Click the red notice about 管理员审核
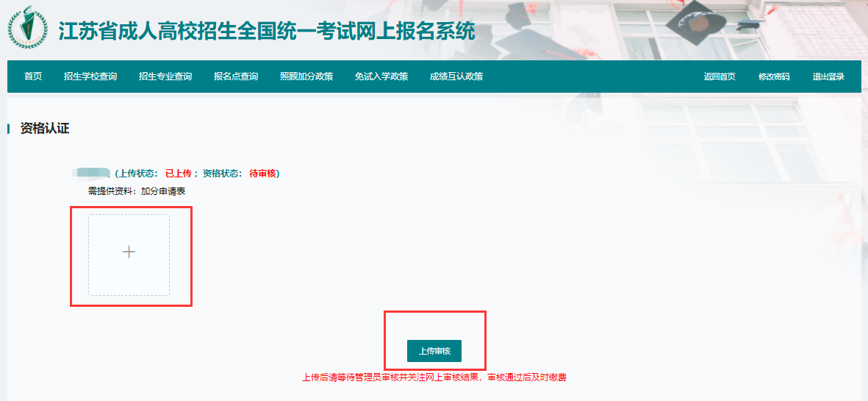Screen dimensions: 868x401 pyautogui.click(x=434, y=377)
